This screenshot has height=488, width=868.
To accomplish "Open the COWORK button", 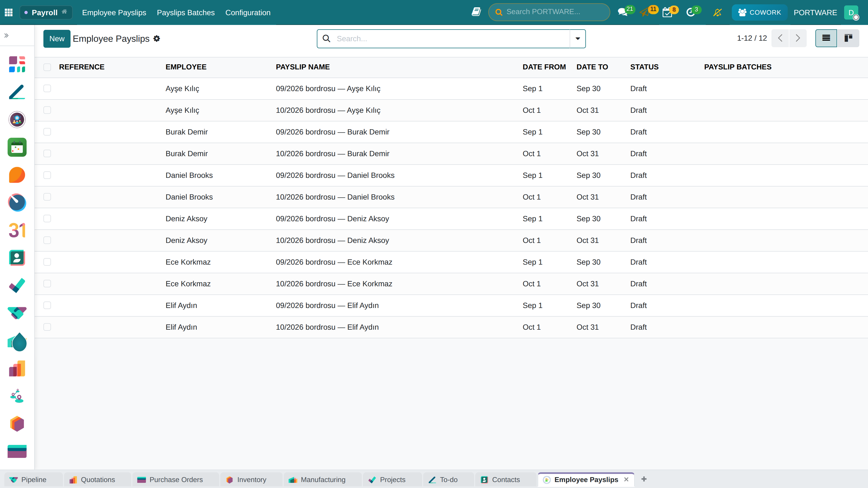I will tap(759, 12).
